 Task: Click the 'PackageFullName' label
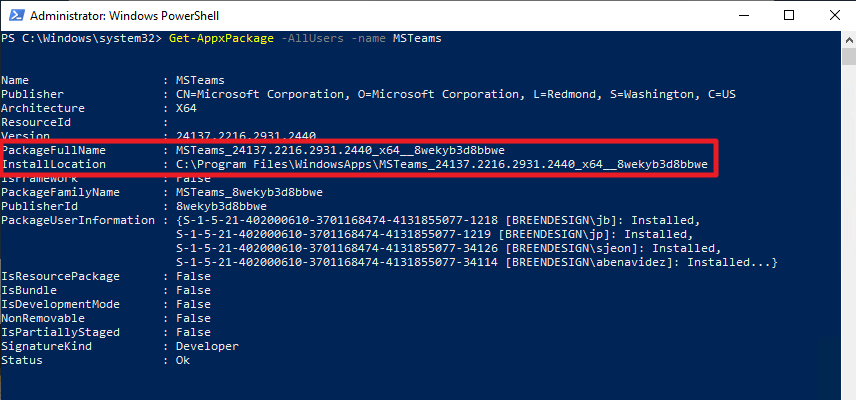click(54, 150)
